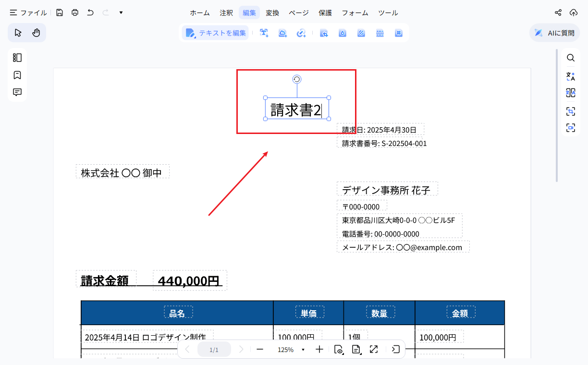Screen dimensions: 588x365
Task: Open the bookmarks panel
Action: pyautogui.click(x=17, y=75)
